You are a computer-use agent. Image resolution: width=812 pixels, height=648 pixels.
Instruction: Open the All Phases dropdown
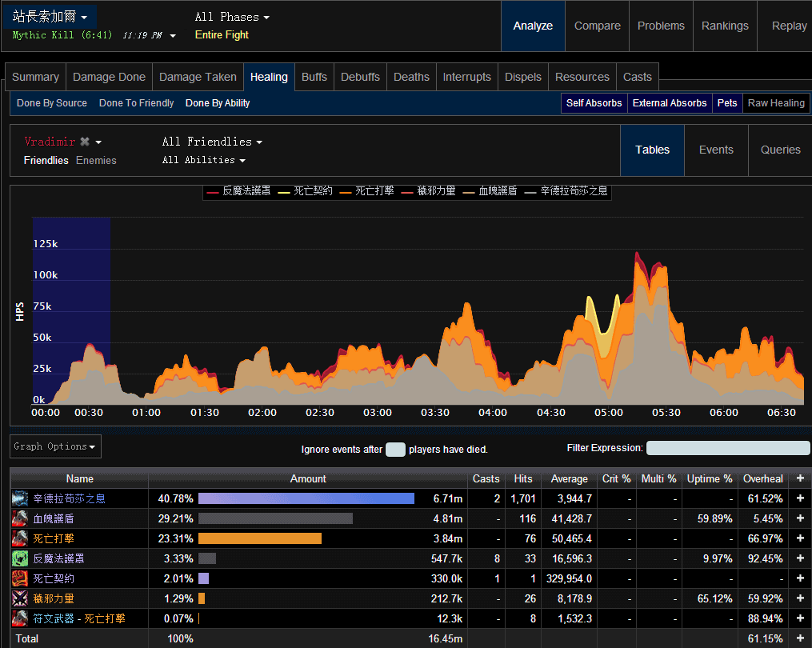232,17
